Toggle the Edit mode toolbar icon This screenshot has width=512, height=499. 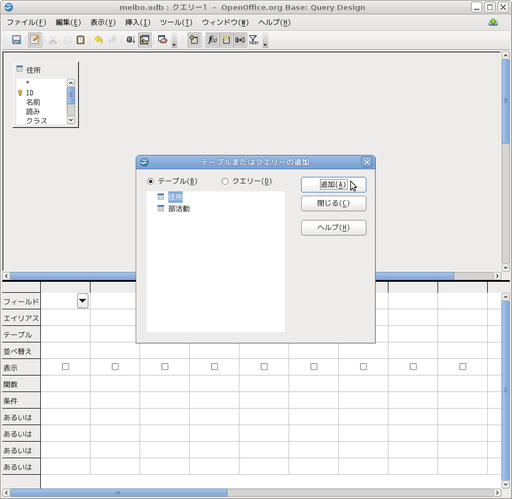[35, 40]
